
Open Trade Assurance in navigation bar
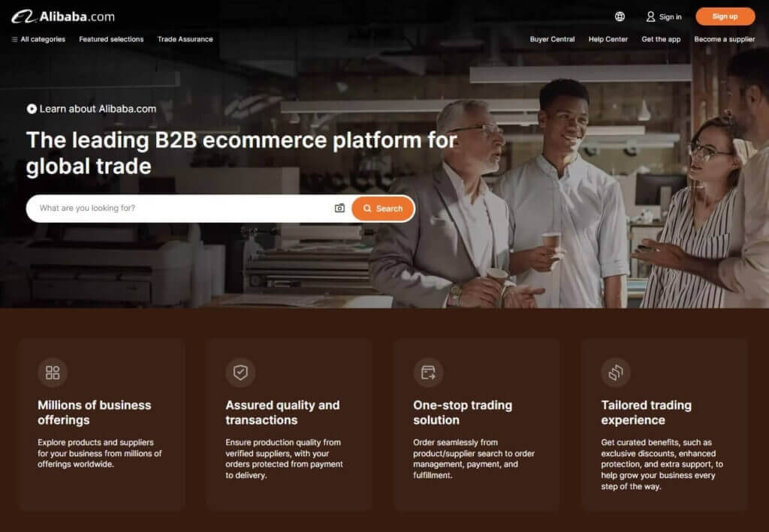(x=185, y=39)
